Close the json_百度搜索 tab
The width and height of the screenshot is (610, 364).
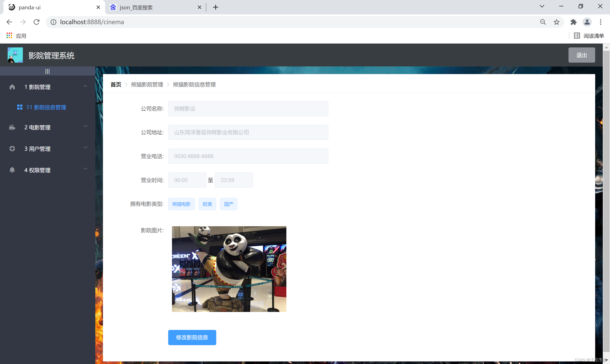(x=199, y=7)
